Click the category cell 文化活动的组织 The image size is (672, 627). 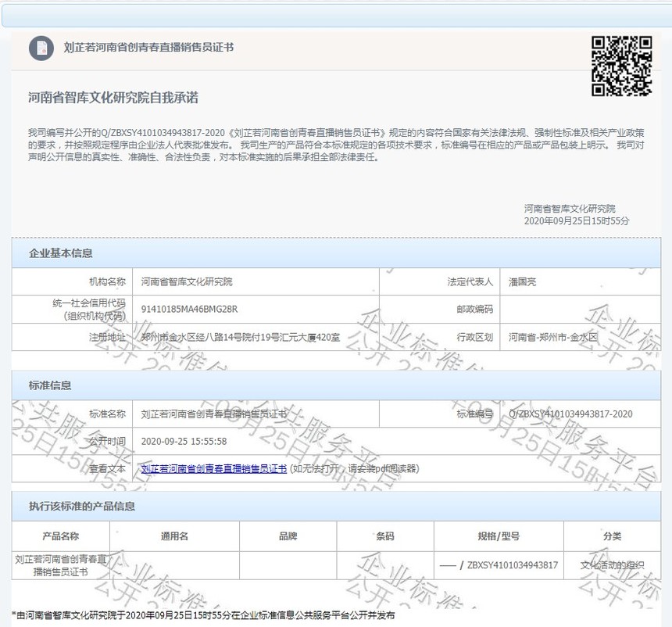[612, 565]
